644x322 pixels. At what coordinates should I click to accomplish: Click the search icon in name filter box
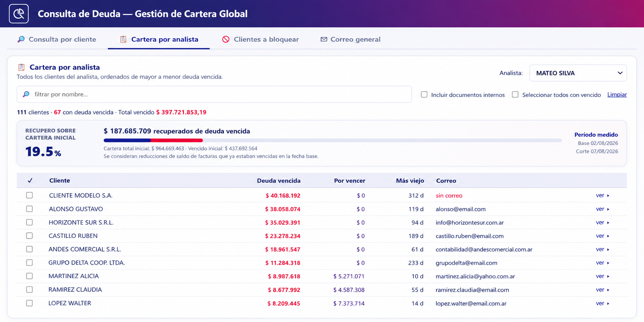26,94
